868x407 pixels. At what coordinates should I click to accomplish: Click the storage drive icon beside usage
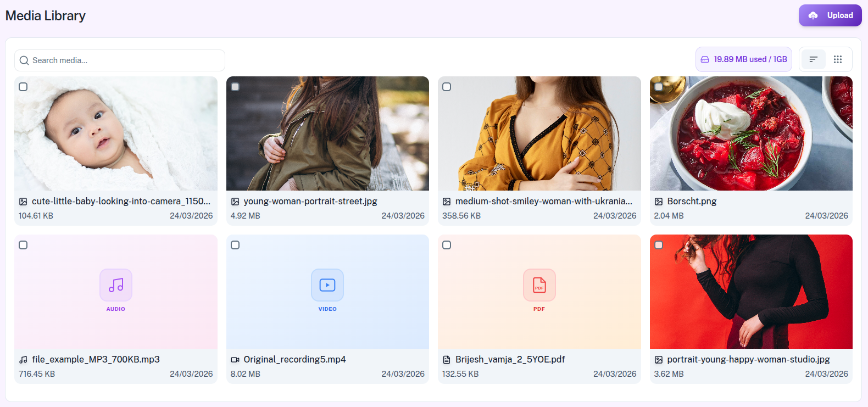pyautogui.click(x=705, y=59)
